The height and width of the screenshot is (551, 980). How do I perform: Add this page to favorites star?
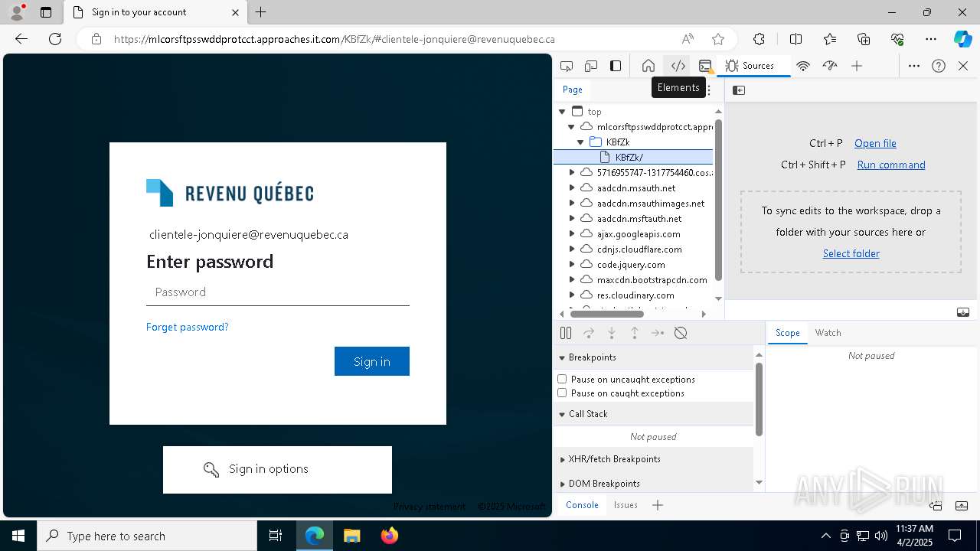click(x=718, y=39)
